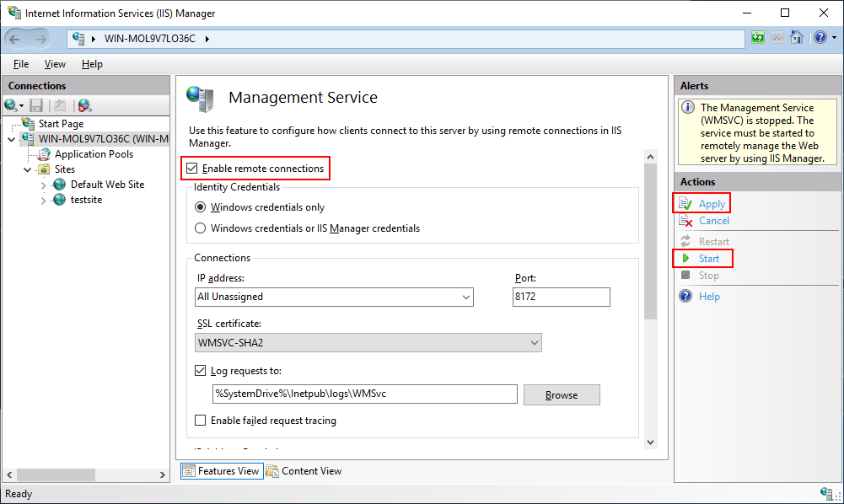Click the Create New Connection globe icon
Viewport: 844px width, 504px height.
[x=12, y=105]
